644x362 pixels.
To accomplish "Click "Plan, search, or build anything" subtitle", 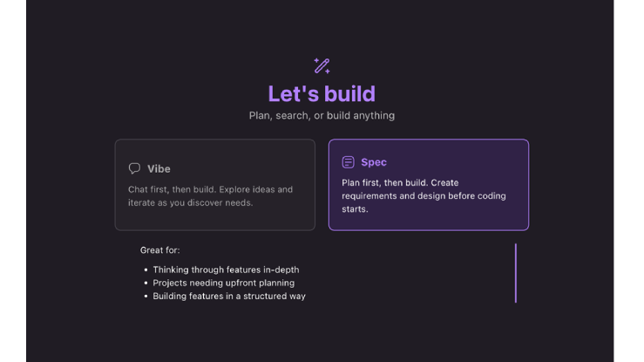I will [x=322, y=115].
